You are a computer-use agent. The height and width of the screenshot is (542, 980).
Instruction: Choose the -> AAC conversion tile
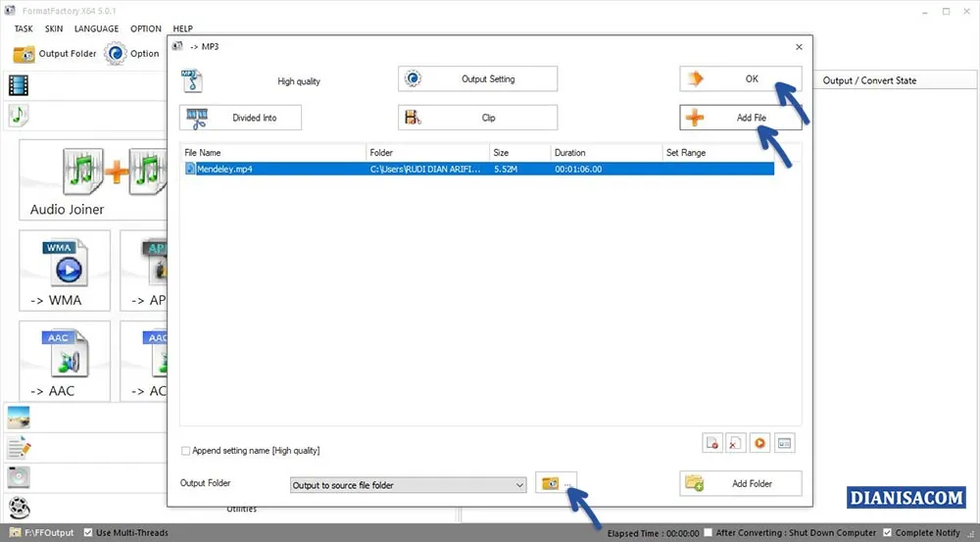pyautogui.click(x=65, y=361)
